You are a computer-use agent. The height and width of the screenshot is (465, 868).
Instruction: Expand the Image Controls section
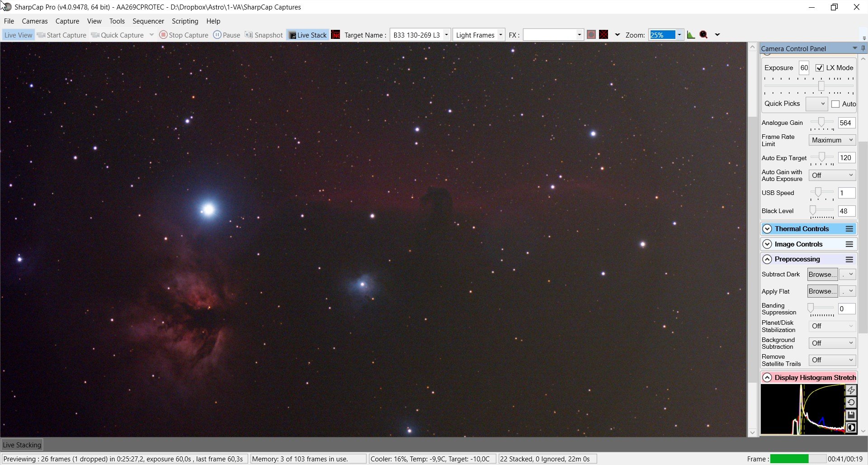pyautogui.click(x=767, y=244)
